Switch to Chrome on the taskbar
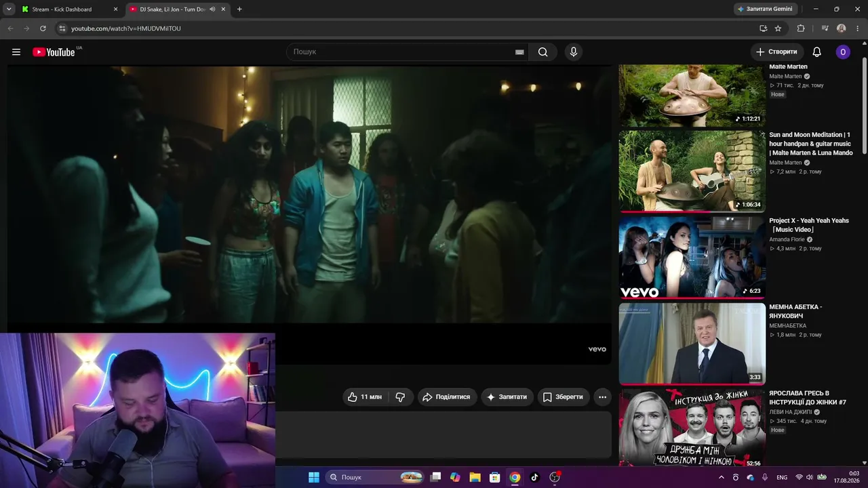 515,477
